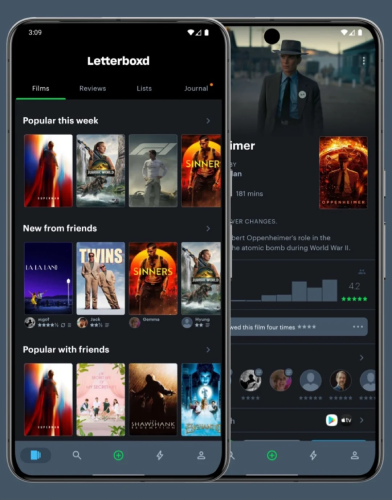Open the Films tab
Image resolution: width=392 pixels, height=500 pixels.
(x=41, y=88)
